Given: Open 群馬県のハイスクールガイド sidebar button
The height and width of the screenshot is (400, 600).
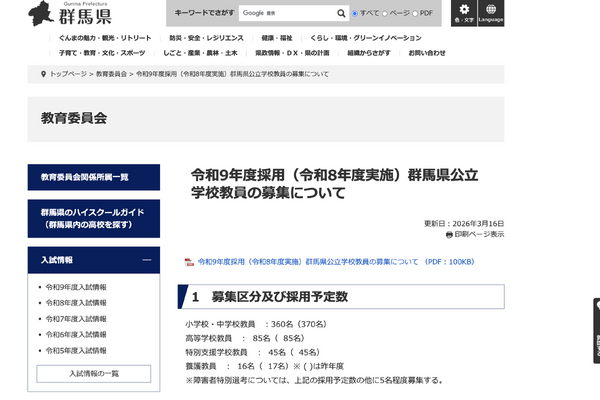Looking at the screenshot, I should pyautogui.click(x=94, y=219).
